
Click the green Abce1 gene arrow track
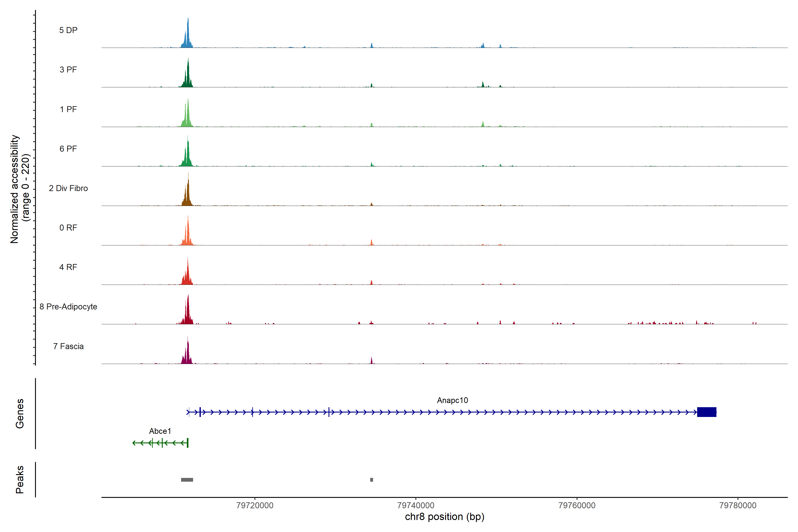159,443
